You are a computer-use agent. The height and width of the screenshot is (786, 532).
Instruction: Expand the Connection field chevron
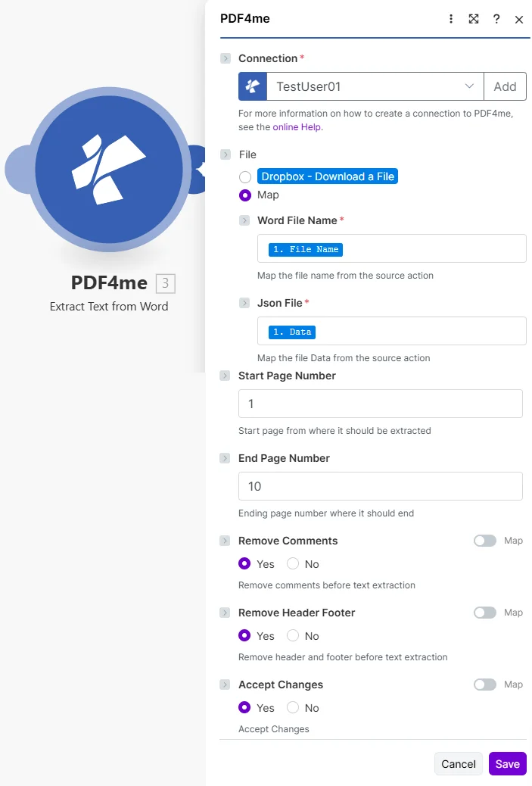[x=226, y=58]
